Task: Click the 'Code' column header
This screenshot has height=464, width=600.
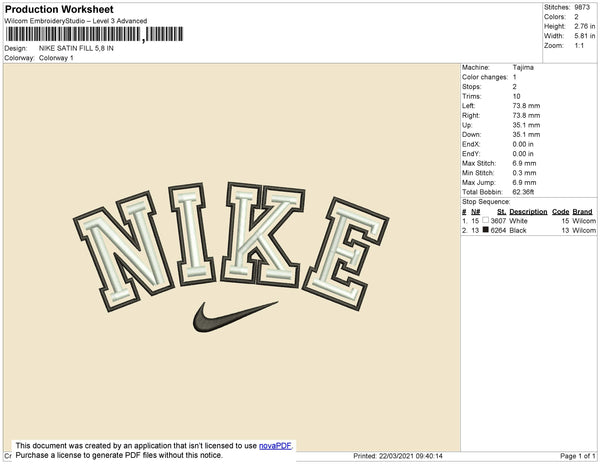Action: pos(561,212)
